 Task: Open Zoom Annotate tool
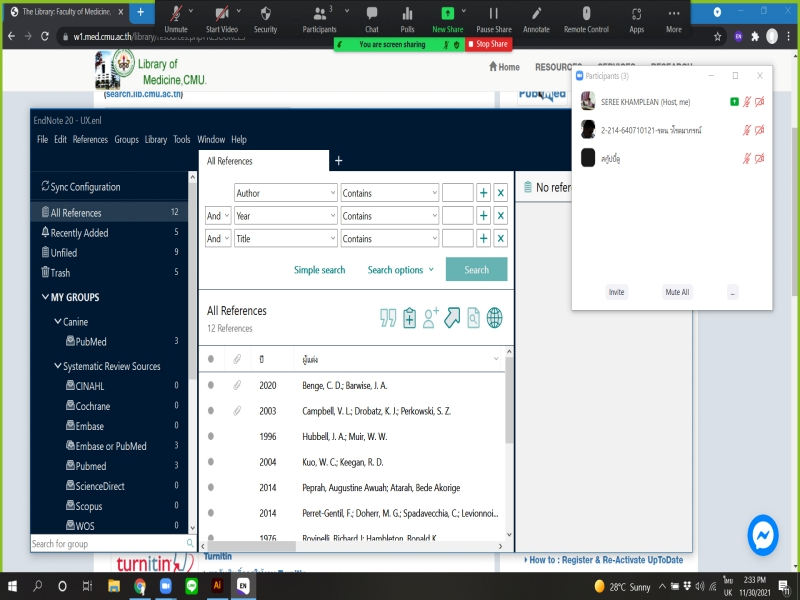click(x=536, y=18)
